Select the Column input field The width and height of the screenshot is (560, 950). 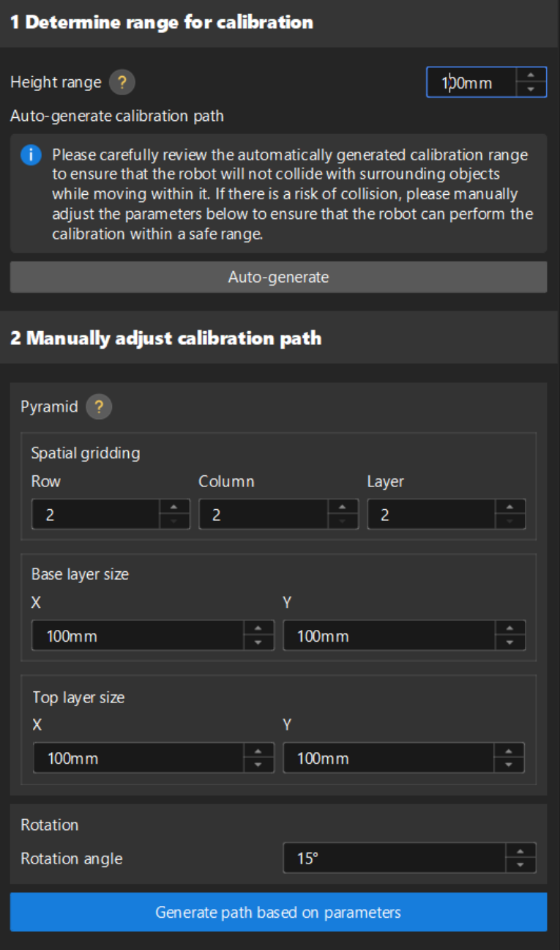click(264, 513)
